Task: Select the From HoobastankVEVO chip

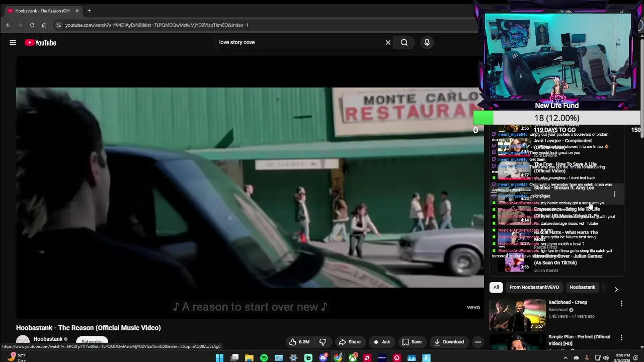Action: pos(534,287)
